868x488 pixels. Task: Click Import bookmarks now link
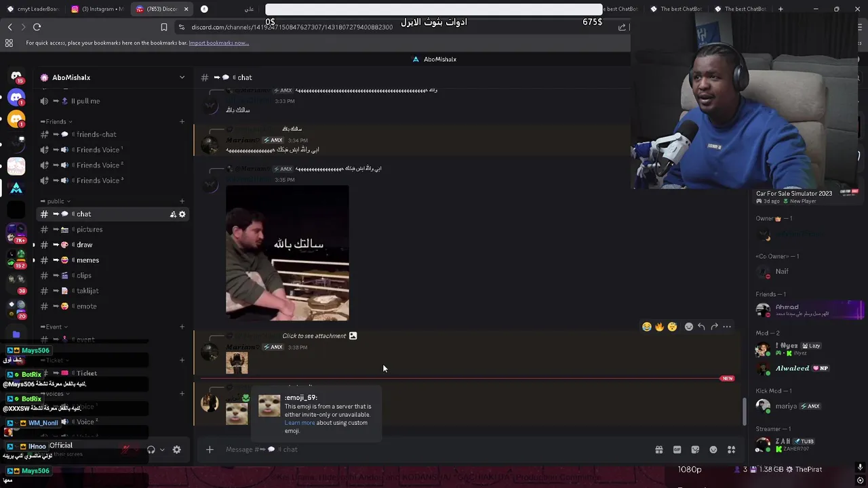218,43
